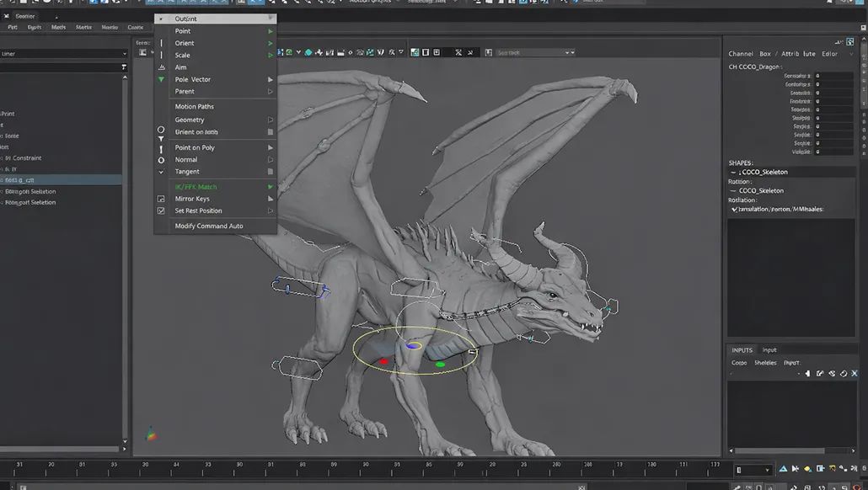Screen dimensions: 868x490
Task: Toggle the Set Rest Position checkbox
Action: (x=161, y=210)
